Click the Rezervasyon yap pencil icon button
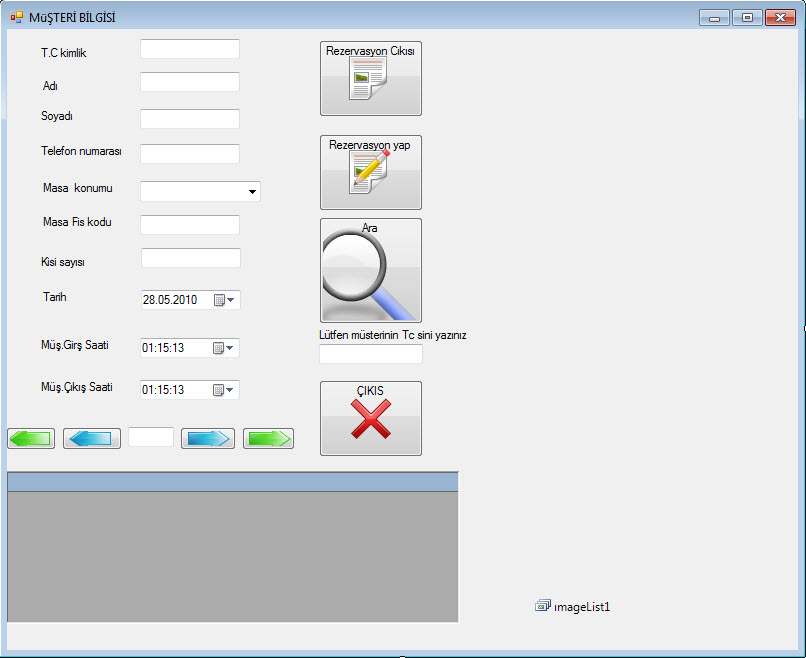Image resolution: width=806 pixels, height=658 pixels. pyautogui.click(x=370, y=172)
